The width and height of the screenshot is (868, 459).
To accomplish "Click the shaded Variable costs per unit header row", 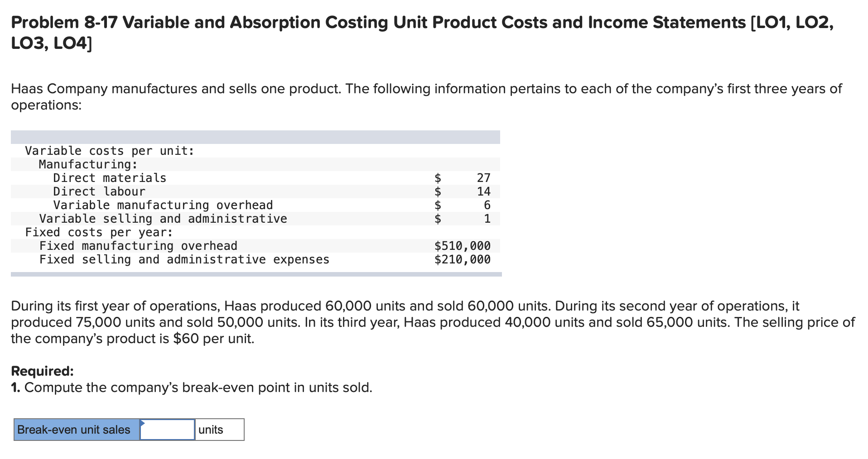I will click(109, 151).
